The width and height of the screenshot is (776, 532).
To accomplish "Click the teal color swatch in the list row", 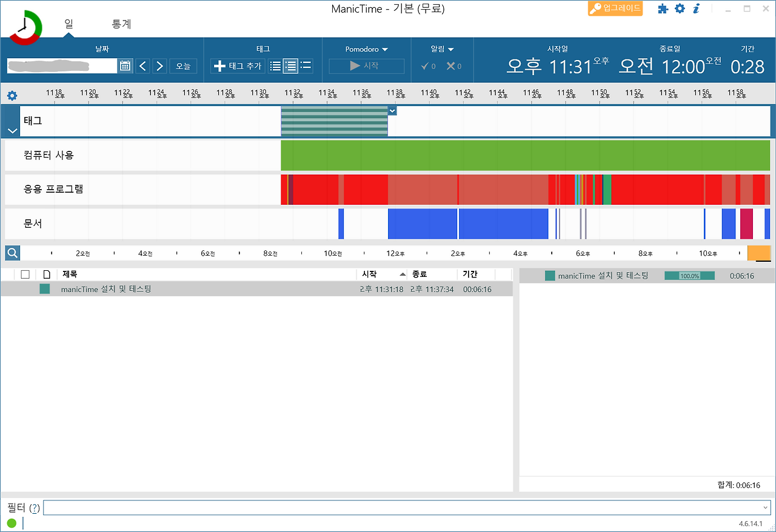I will tap(45, 289).
